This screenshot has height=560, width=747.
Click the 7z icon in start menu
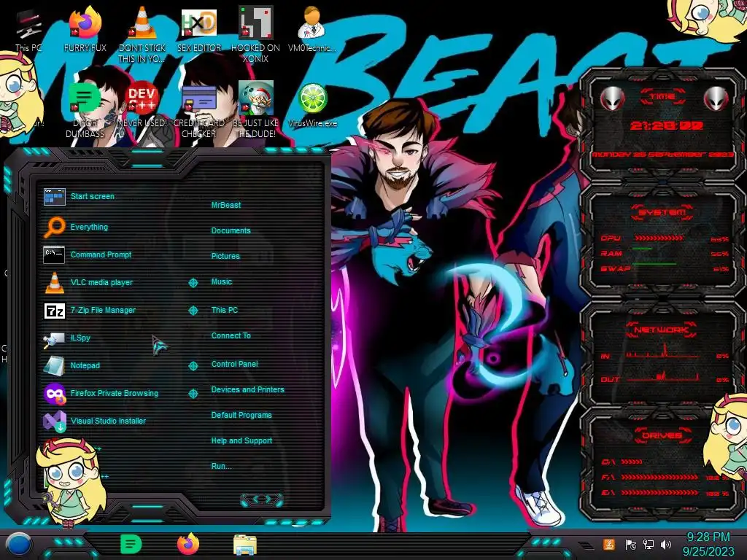(54, 311)
